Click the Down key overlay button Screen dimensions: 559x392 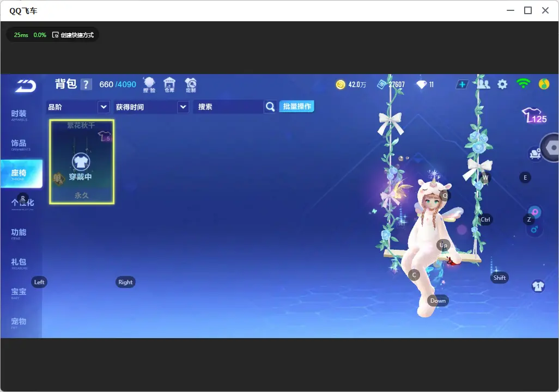click(438, 301)
